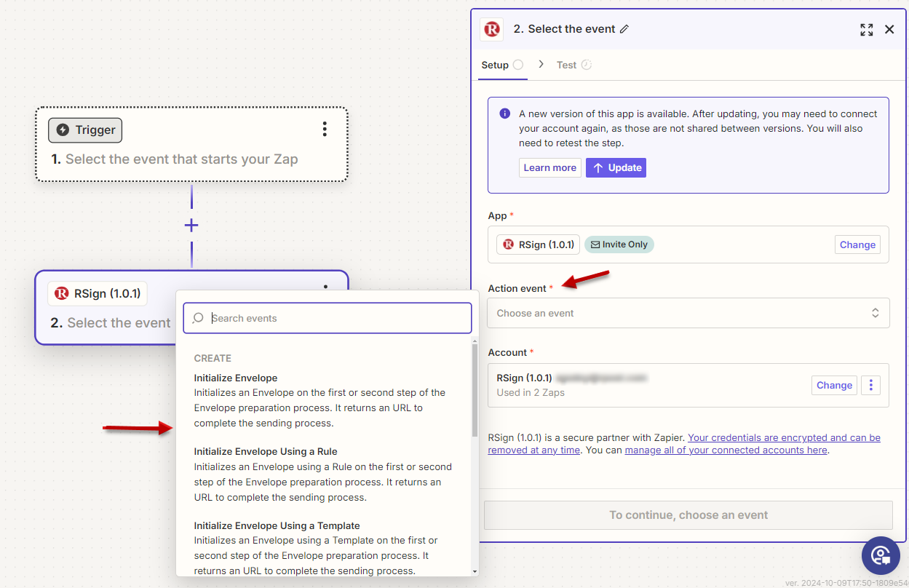Click the 'Used in 2 Zaps' text
The height and width of the screenshot is (588, 909).
tap(531, 392)
